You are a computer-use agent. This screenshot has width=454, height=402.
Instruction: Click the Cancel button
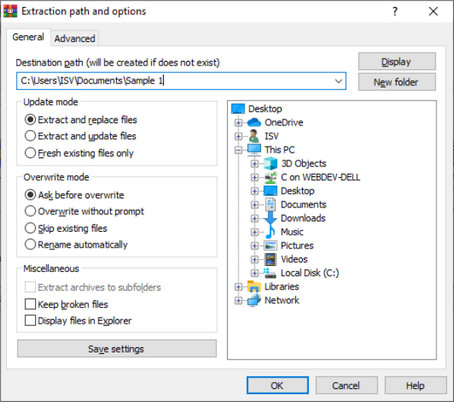pyautogui.click(x=346, y=386)
